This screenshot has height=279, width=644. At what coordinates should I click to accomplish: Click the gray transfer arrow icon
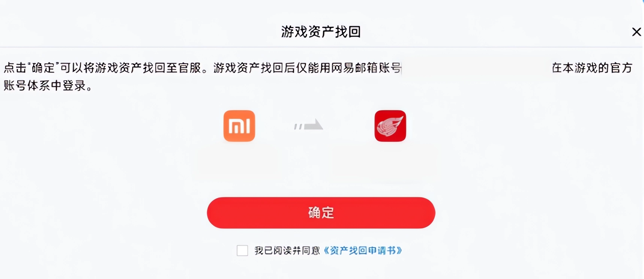(308, 124)
